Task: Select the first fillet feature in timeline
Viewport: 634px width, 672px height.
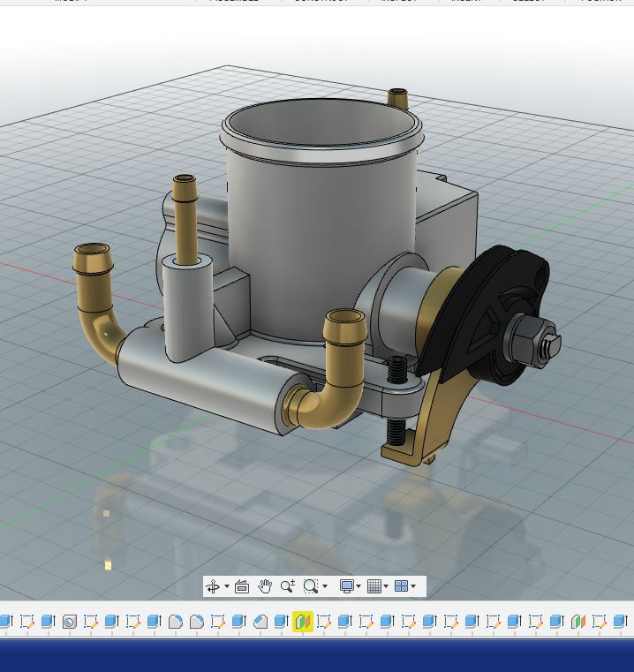Action: (x=176, y=622)
